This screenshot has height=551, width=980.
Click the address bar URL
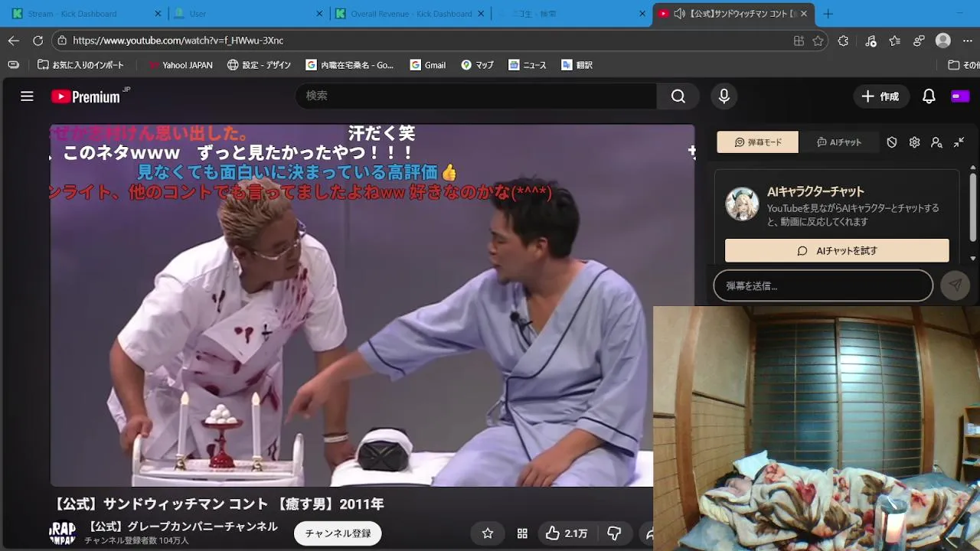tap(178, 41)
